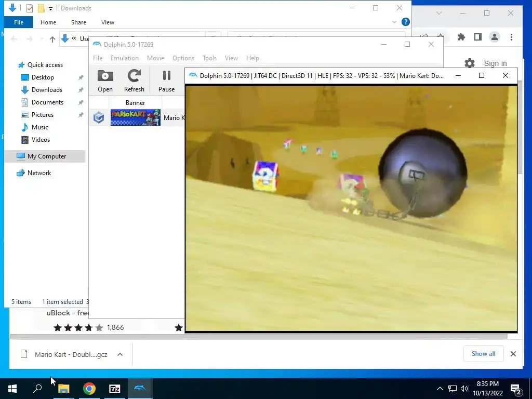The image size is (532, 399).
Task: Click the Properties checkmark icon in Explorer title bar
Action: pyautogui.click(x=30, y=8)
